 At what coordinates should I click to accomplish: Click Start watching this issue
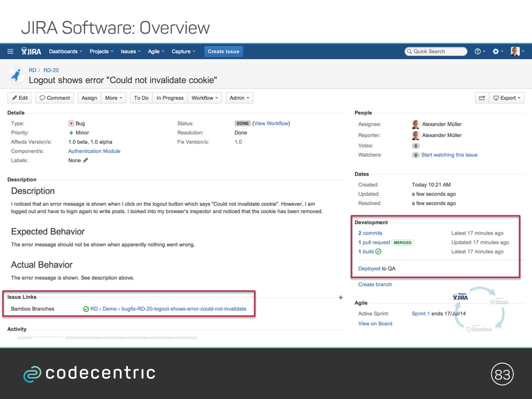coord(449,155)
